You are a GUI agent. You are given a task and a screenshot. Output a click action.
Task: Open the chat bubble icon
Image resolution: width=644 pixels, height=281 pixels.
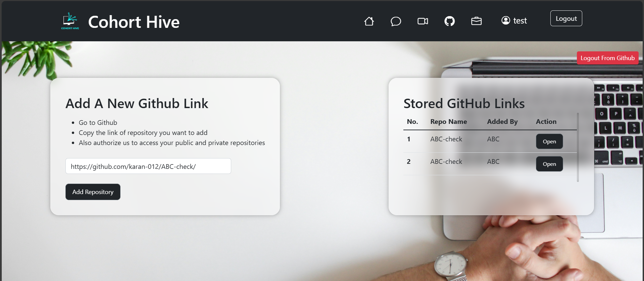(x=396, y=21)
